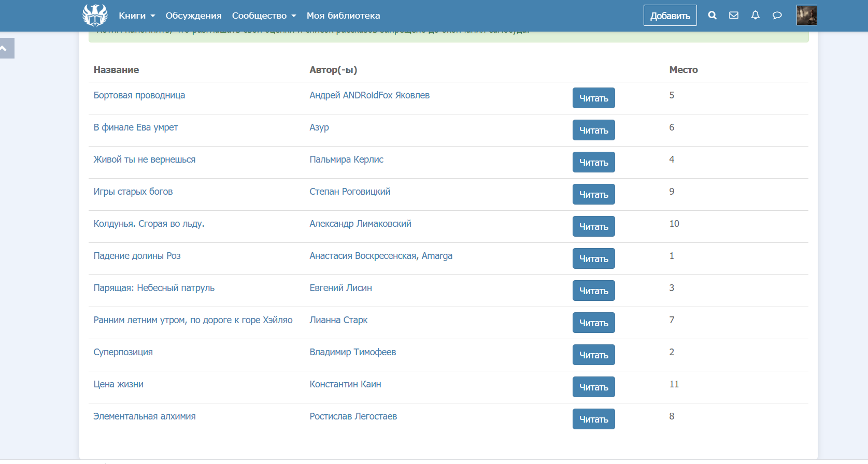
Task: Click the site logo emblem
Action: click(x=95, y=15)
